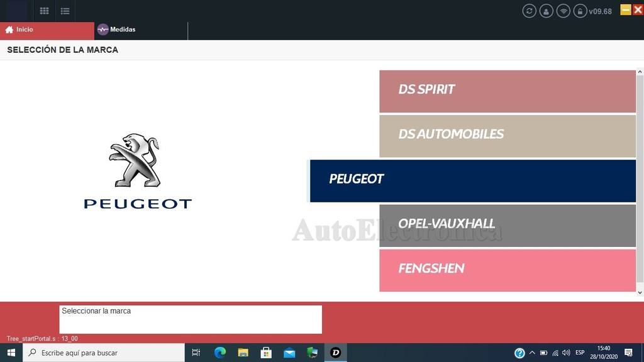Open the network tray icon
This screenshot has width=644, height=362.
click(x=555, y=353)
